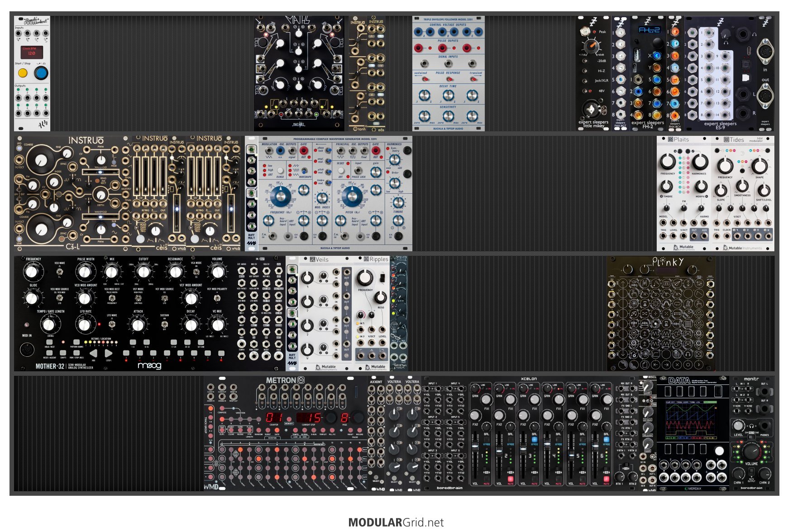Click the Mother-32 Tempo / Gate Length knob
The image size is (793, 532).
[x=48, y=324]
